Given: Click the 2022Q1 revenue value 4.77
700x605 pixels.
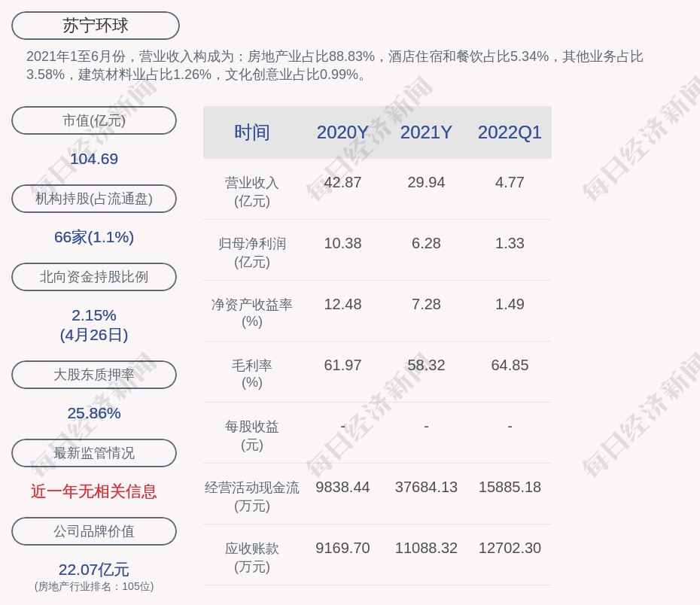Looking at the screenshot, I should tap(510, 183).
